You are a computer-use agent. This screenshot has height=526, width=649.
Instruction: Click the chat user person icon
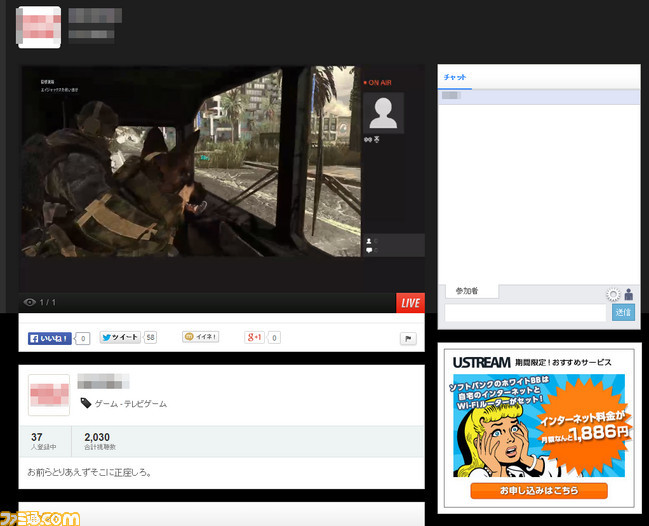629,294
